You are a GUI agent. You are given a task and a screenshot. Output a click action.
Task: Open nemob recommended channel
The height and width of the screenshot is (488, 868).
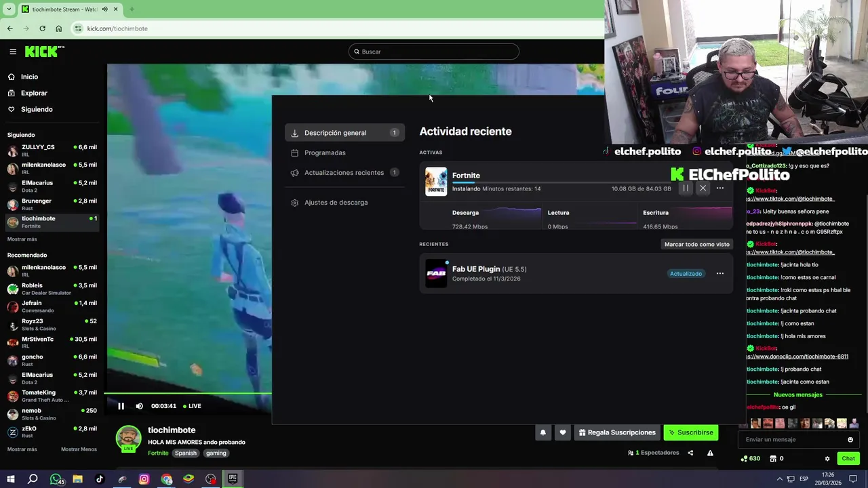click(x=53, y=413)
